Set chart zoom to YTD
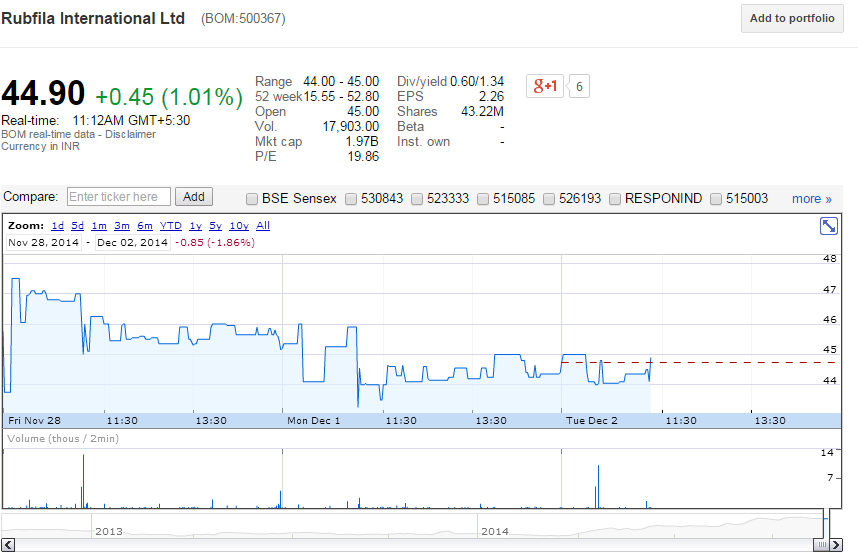The width and height of the screenshot is (858, 557). click(171, 225)
